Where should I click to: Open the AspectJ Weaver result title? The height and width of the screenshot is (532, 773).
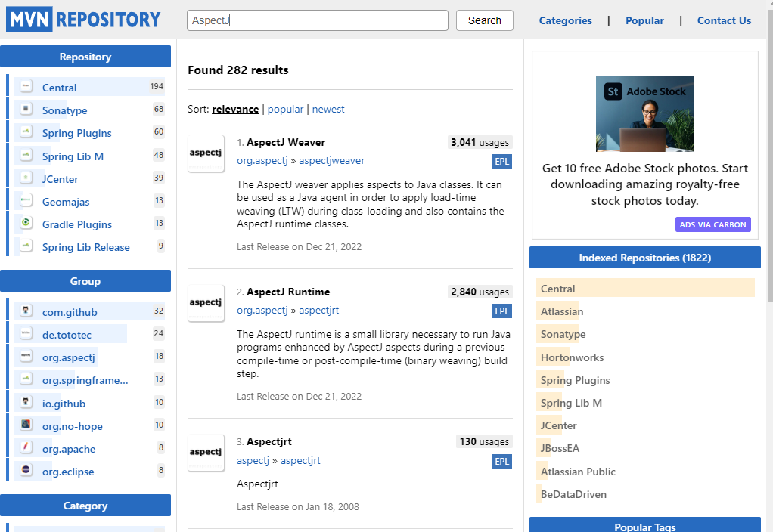(286, 142)
